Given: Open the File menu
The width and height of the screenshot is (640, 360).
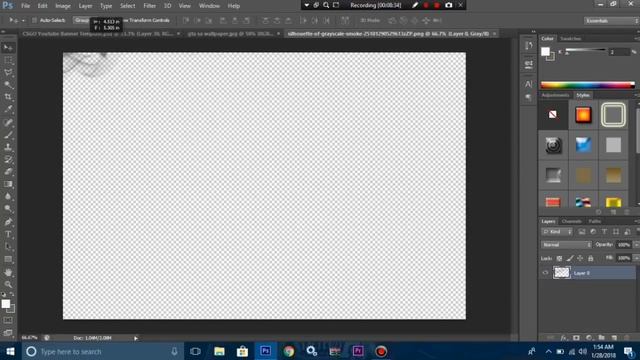Looking at the screenshot, I should click(x=26, y=6).
